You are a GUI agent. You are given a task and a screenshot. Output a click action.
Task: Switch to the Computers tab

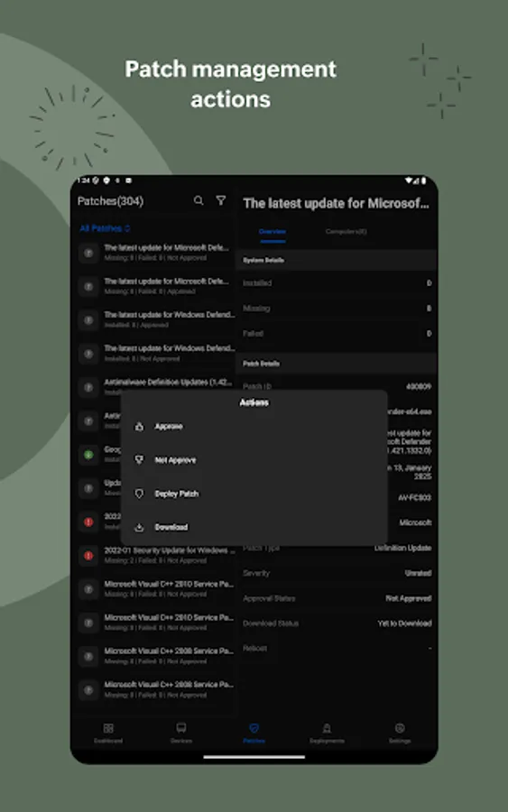coord(346,232)
